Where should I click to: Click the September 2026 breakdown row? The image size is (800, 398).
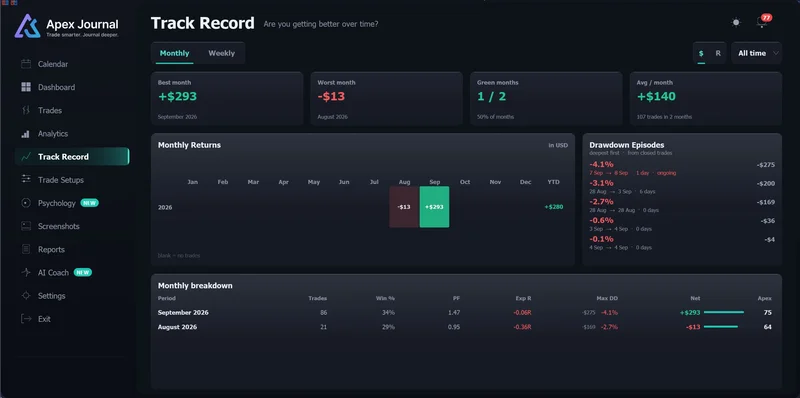[465, 312]
